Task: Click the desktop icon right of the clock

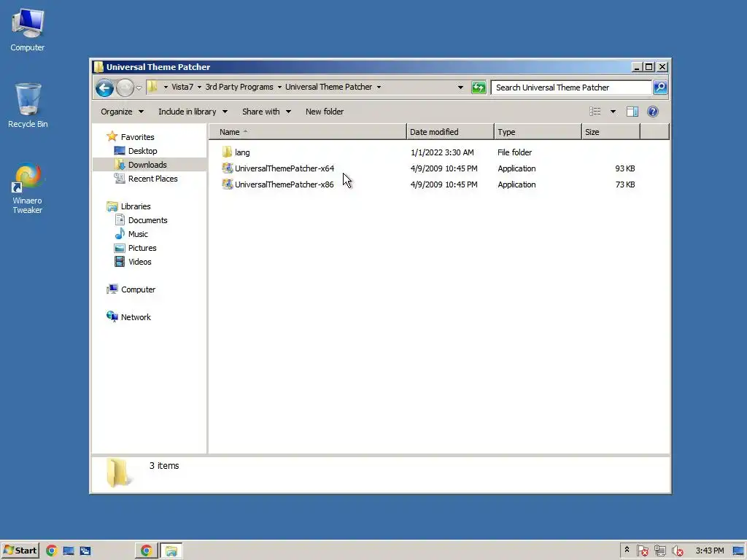Action: point(738,551)
